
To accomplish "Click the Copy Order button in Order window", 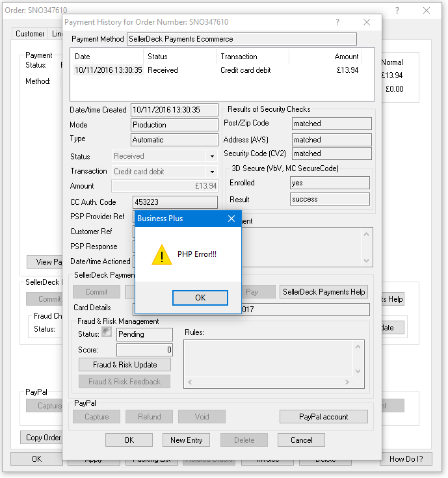I will (42, 438).
